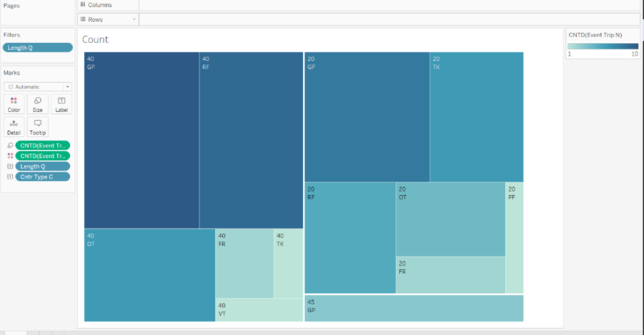This screenshot has height=335, width=644.
Task: Open the Rows shelf dropdown arrow
Action: 134,20
